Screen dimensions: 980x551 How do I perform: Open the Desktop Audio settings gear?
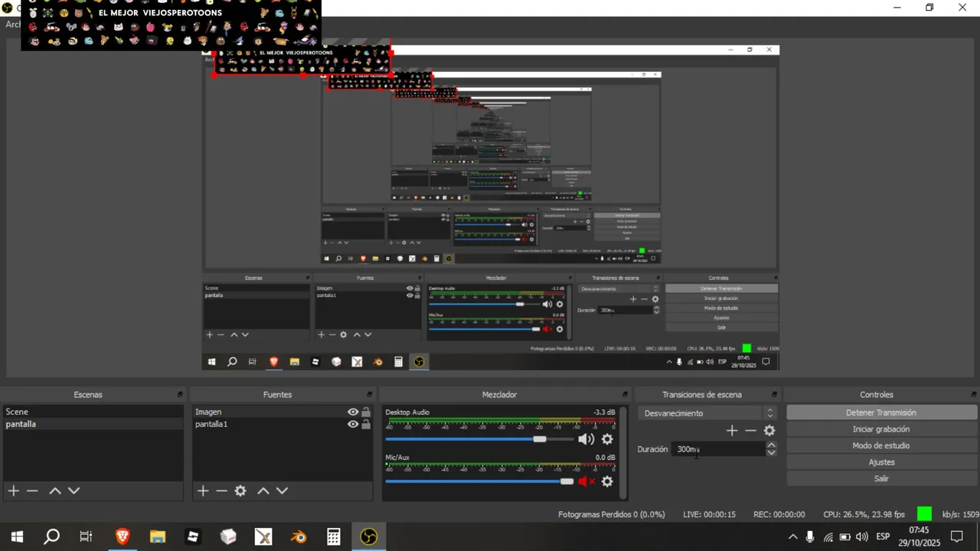point(607,439)
